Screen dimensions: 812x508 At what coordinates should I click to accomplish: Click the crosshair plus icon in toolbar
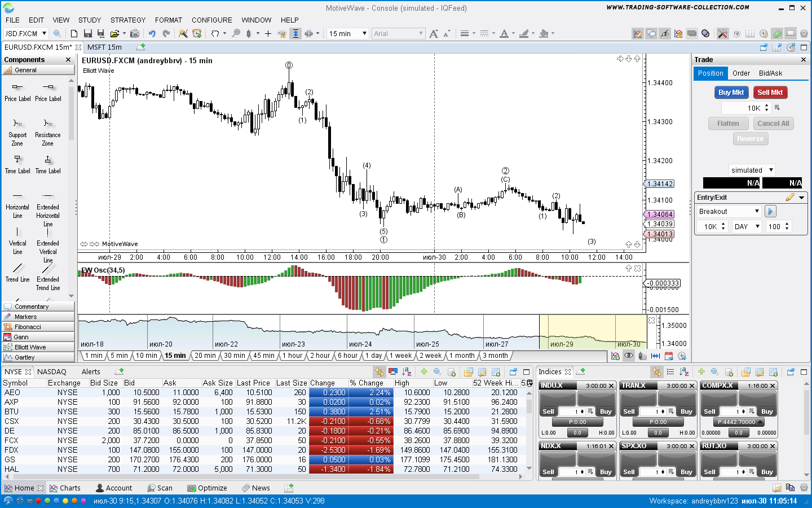268,34
